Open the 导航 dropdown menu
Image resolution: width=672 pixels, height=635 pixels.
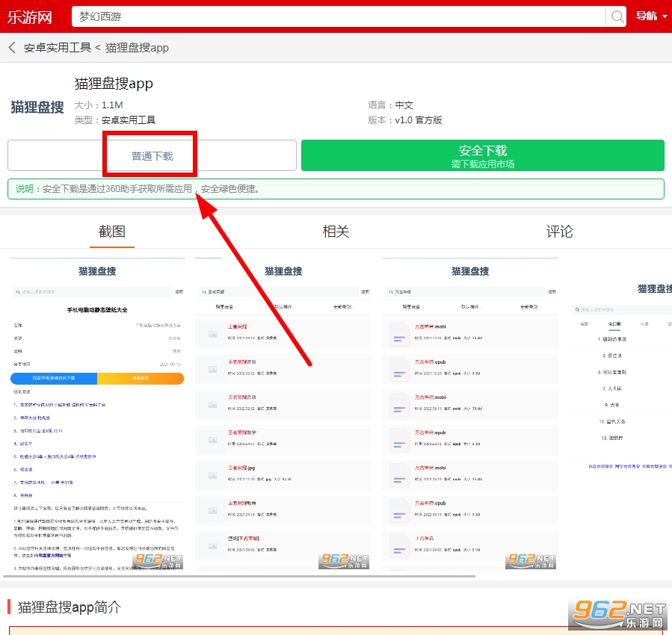(651, 16)
